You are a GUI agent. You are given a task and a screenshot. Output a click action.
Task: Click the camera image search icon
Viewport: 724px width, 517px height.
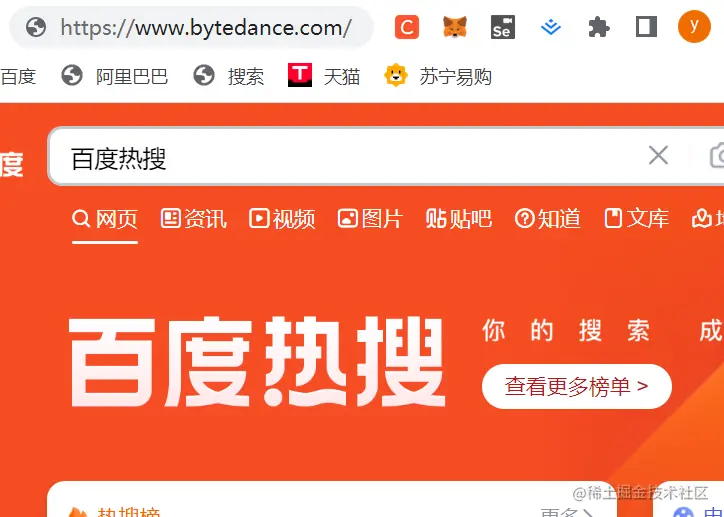click(x=717, y=156)
